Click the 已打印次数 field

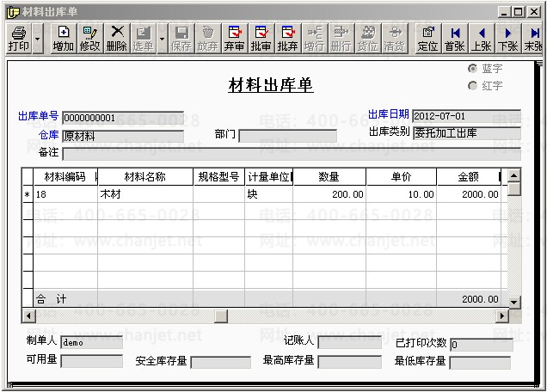coord(482,345)
